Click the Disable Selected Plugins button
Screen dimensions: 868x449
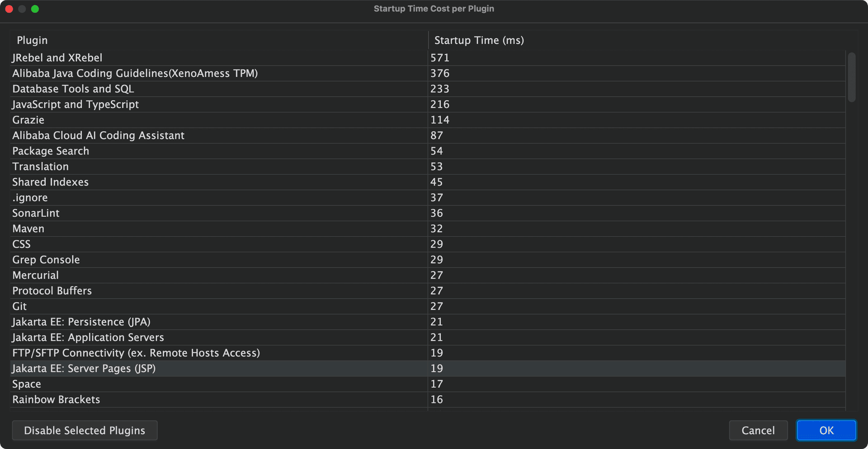85,430
